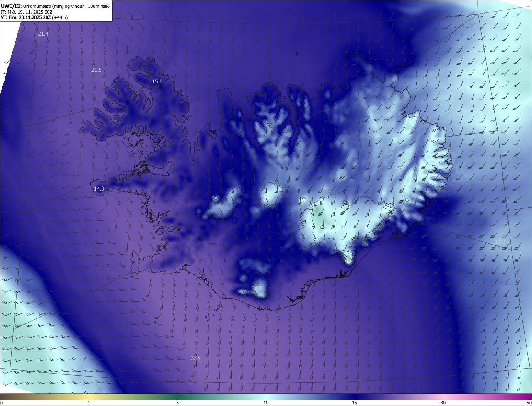Click the 21.4 value label on the map

coord(43,34)
